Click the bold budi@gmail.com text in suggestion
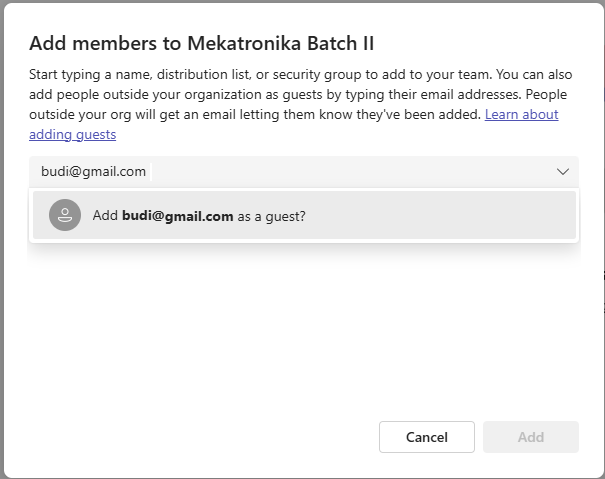The width and height of the screenshot is (605, 479). click(178, 215)
